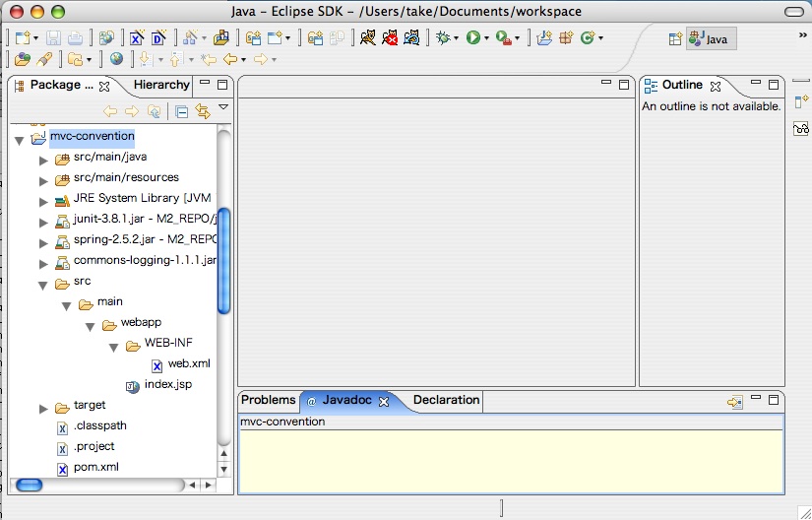Expand the target folder
The width and height of the screenshot is (812, 520).
click(x=43, y=407)
